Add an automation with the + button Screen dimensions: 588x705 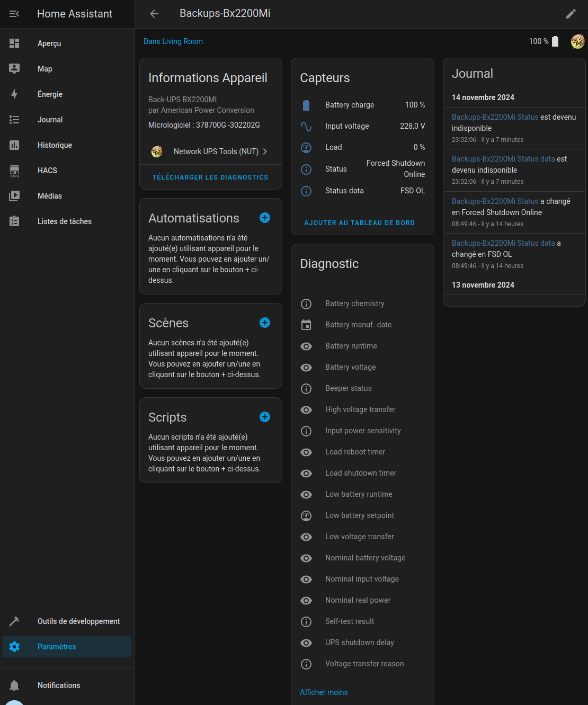click(264, 218)
